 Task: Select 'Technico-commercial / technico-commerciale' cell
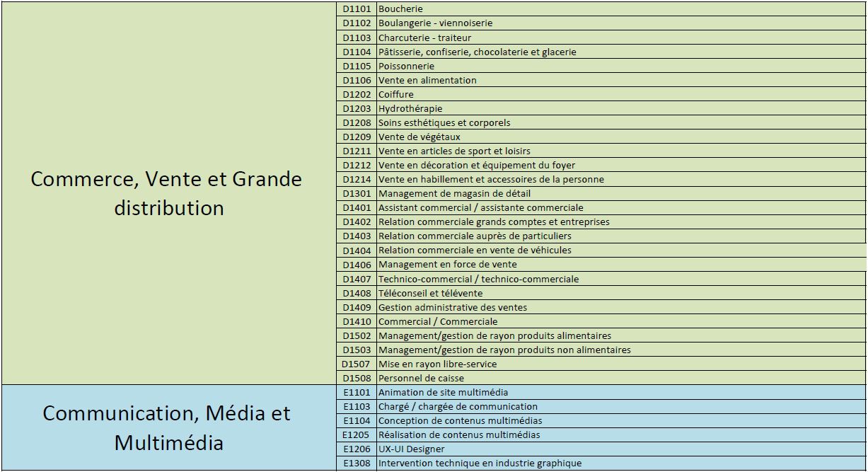[622, 279]
